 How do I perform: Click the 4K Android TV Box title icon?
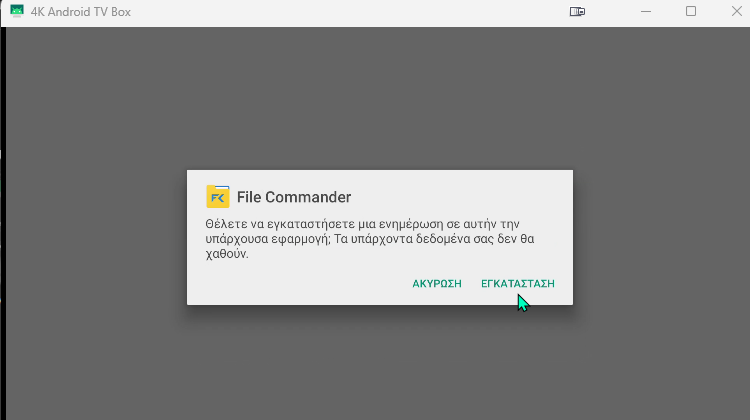(17, 11)
